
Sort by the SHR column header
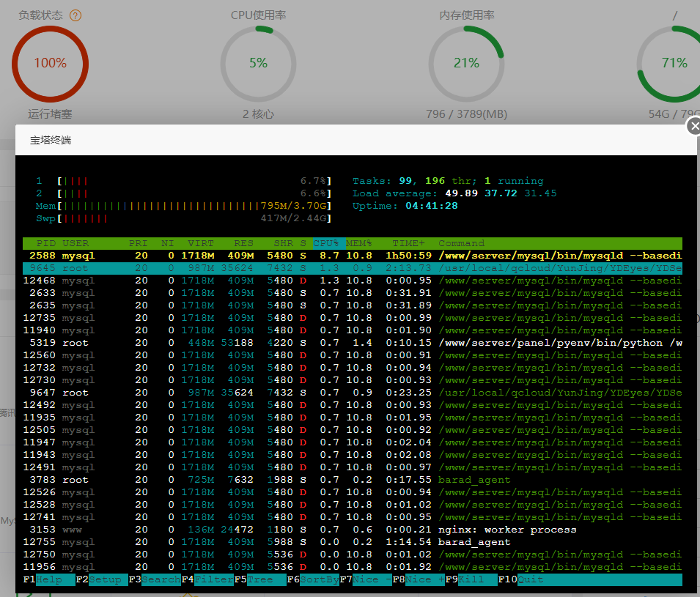tap(284, 243)
